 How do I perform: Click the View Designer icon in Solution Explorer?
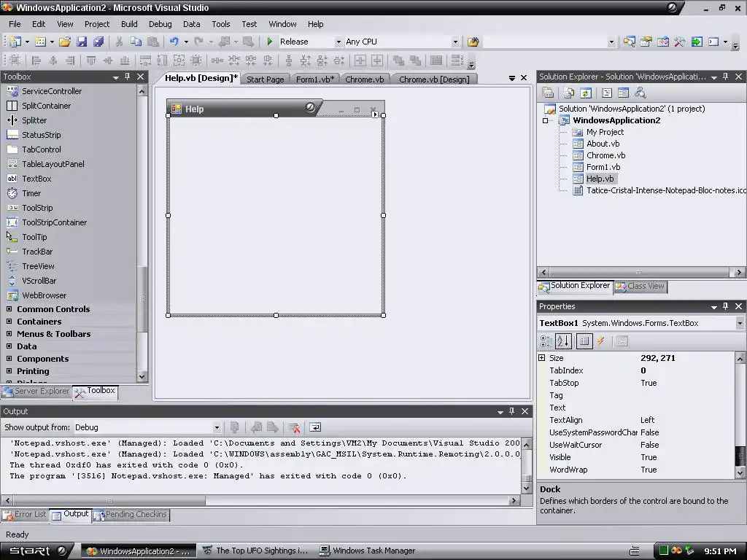623,93
